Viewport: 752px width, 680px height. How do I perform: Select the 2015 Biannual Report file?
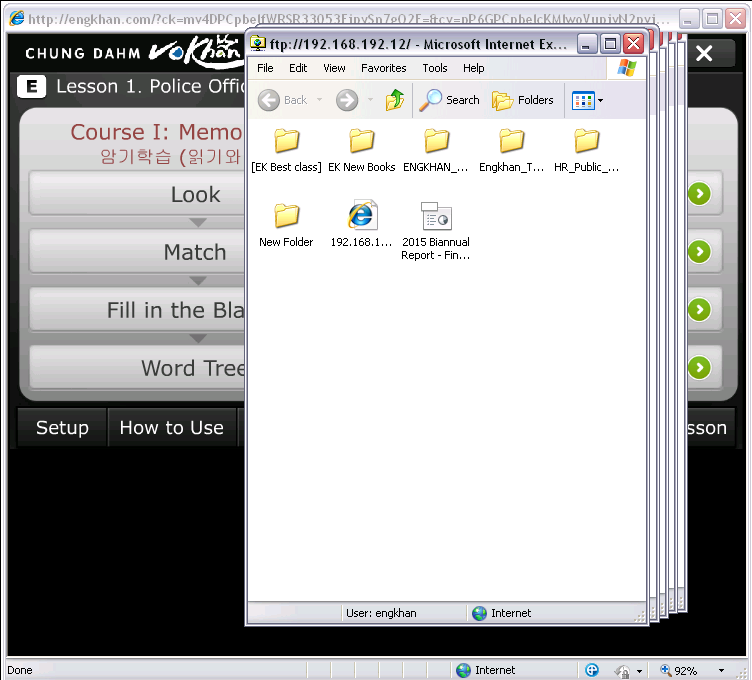pos(436,231)
